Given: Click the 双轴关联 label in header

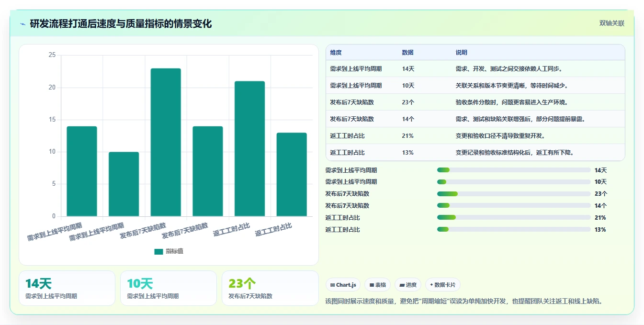Looking at the screenshot, I should tap(612, 23).
